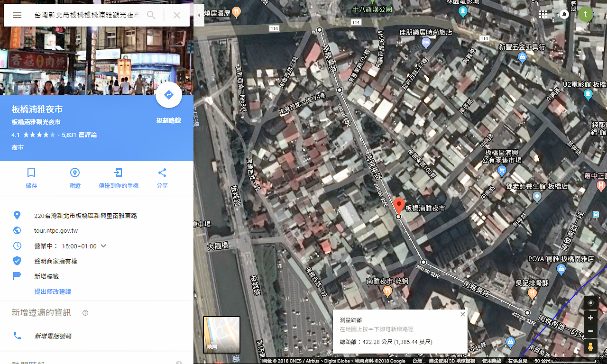The width and height of the screenshot is (607, 364).
Task: Open the hamburger main menu
Action: pyautogui.click(x=17, y=15)
